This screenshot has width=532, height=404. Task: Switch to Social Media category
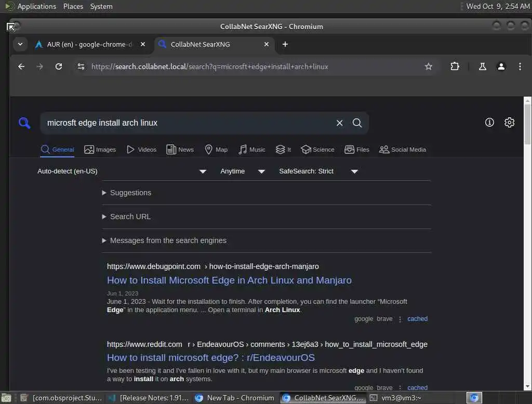pos(403,150)
